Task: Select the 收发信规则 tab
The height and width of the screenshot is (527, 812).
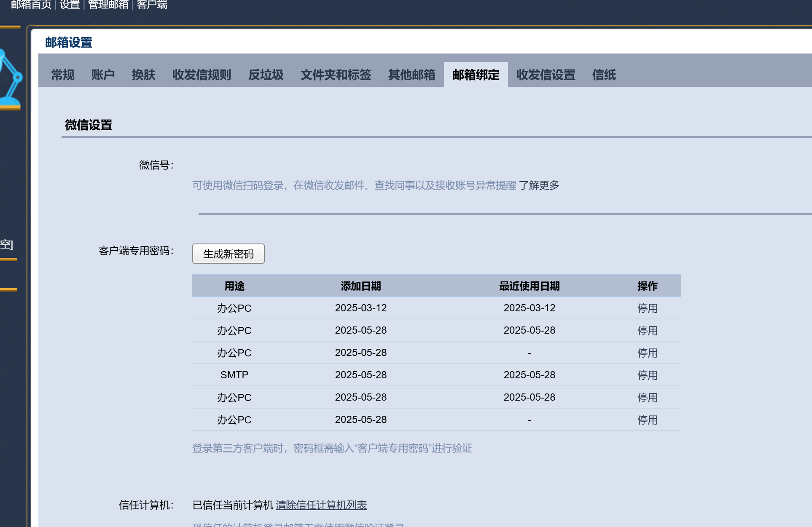Action: 202,75
